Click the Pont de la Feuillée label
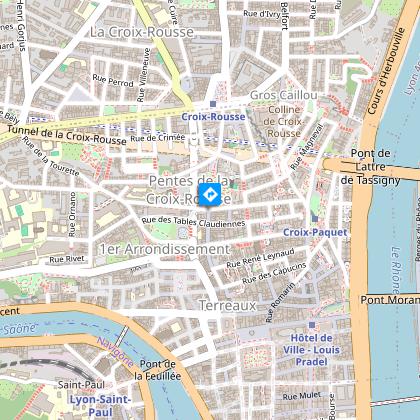The image size is (420, 420). [158, 370]
